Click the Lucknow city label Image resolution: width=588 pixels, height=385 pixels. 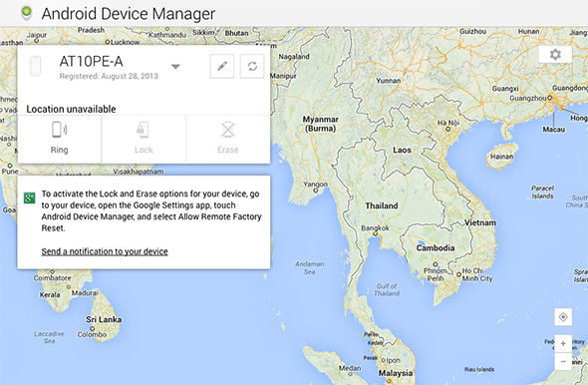(x=125, y=42)
